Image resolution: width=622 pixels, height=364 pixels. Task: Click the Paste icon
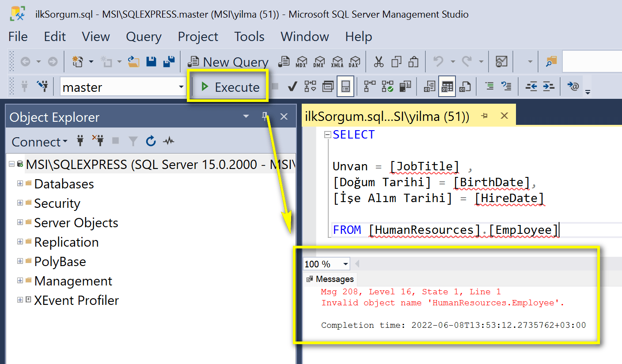click(413, 62)
